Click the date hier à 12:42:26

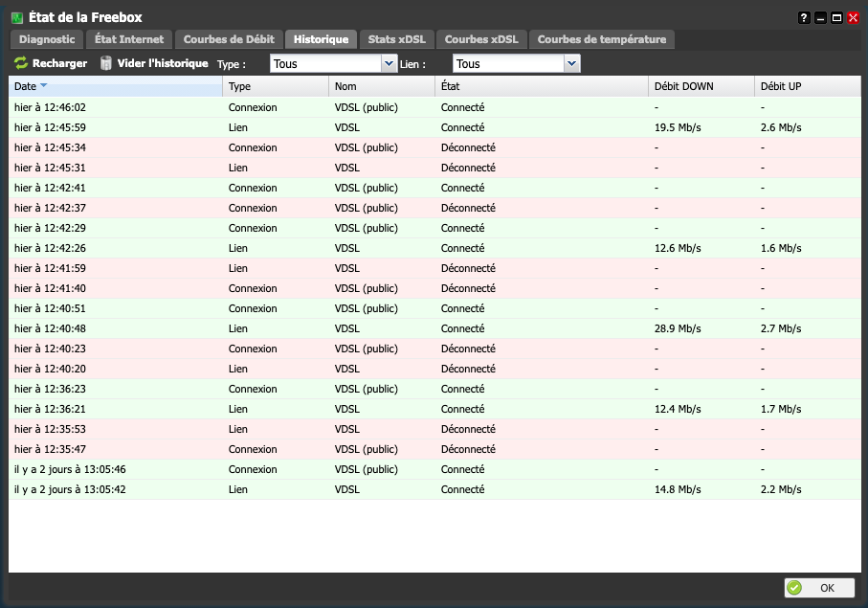(x=50, y=248)
